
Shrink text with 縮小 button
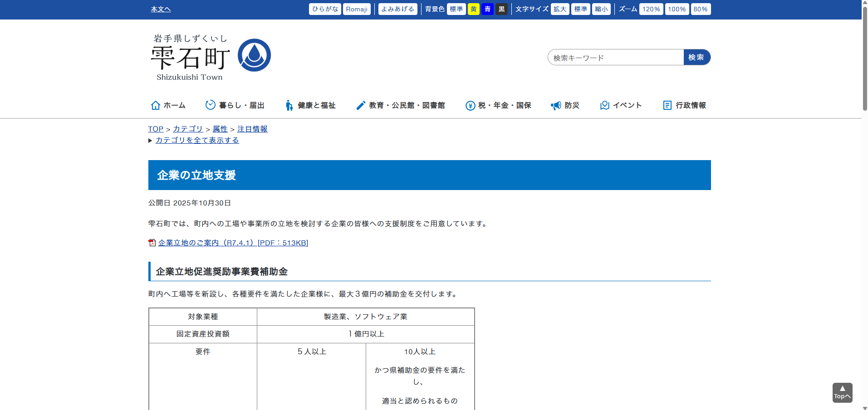[x=601, y=9]
